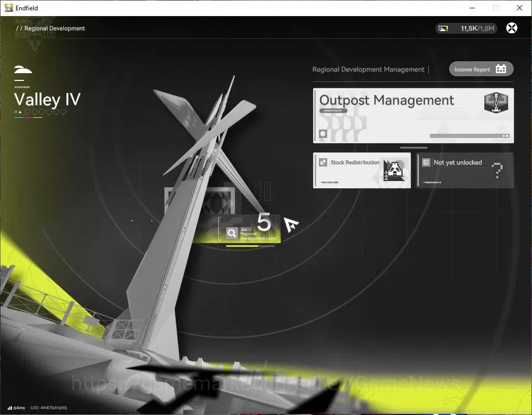Image resolution: width=532 pixels, height=415 pixels.
Task: Open the Outpost Management card
Action: click(413, 115)
